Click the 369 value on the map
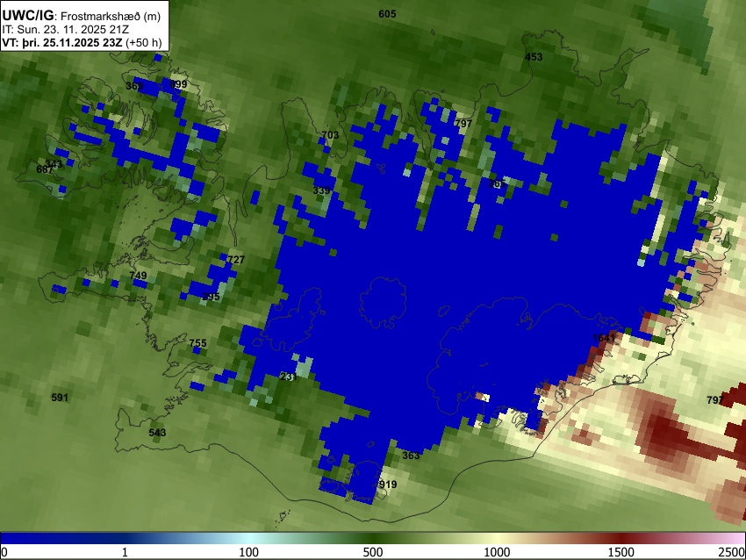 134,86
